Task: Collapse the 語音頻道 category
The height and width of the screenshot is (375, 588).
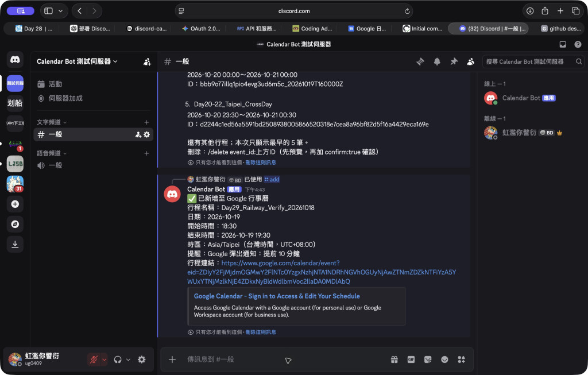Action: click(x=52, y=153)
